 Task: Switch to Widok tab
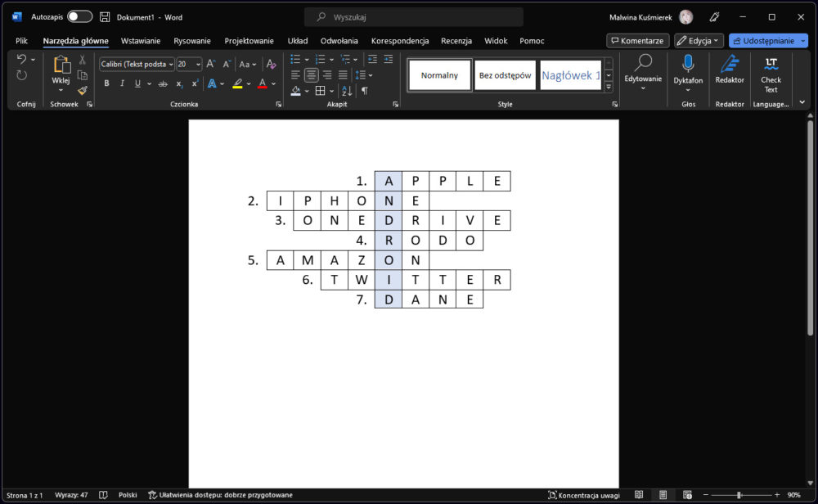pyautogui.click(x=496, y=41)
